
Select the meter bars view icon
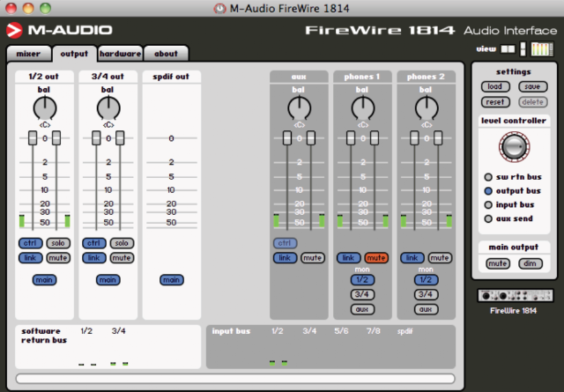click(542, 49)
